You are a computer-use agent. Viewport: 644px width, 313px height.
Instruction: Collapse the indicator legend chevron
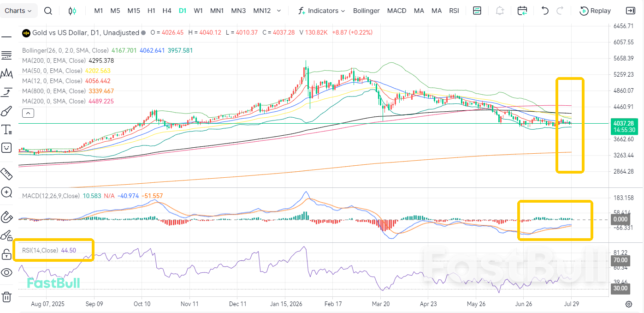click(x=28, y=113)
